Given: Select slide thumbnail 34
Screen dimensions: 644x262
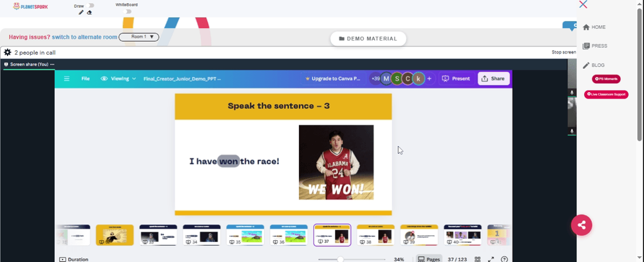Looking at the screenshot, I should [x=202, y=235].
